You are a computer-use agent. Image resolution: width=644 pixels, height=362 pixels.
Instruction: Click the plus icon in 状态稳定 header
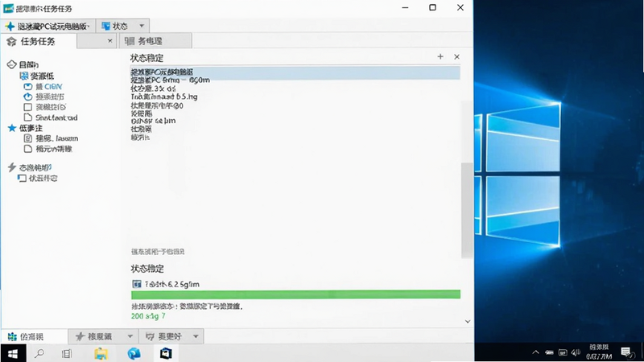[440, 56]
